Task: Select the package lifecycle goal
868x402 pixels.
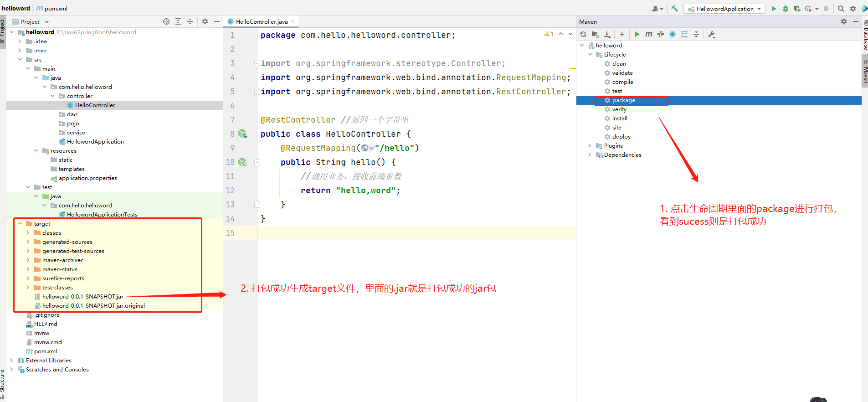Action: coord(623,100)
